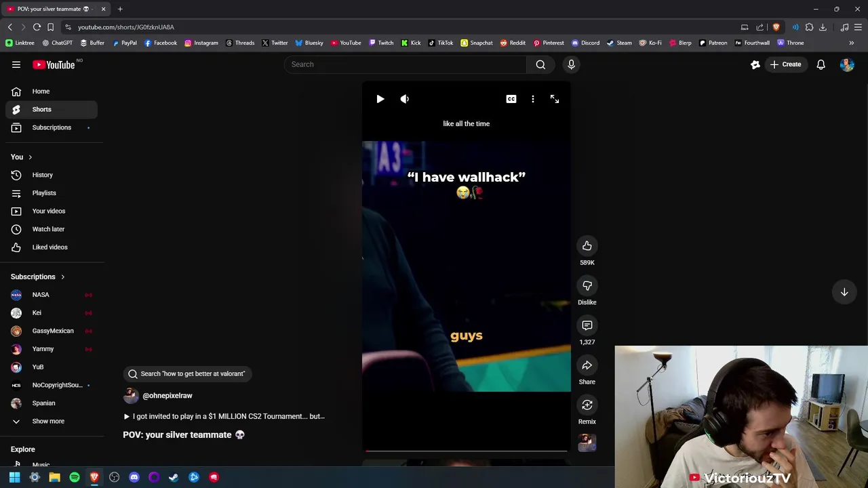Open the Twitch bookmark

381,43
